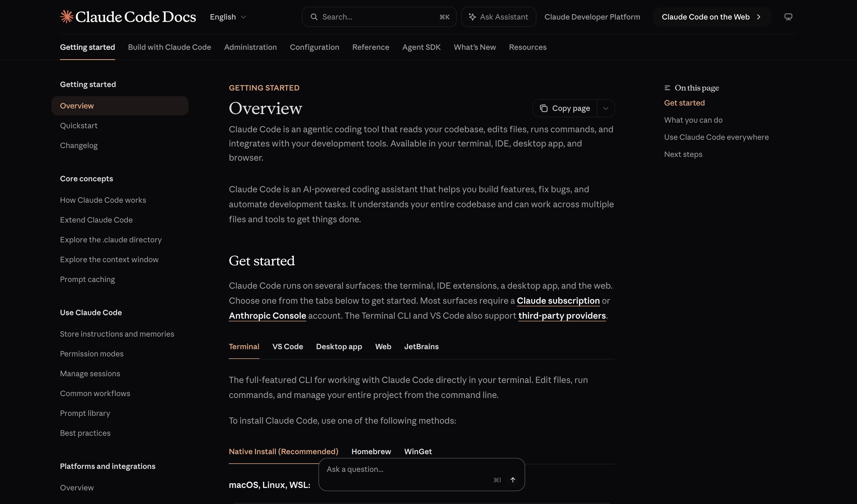
Task: Click the Claude Code Docs starburst logo
Action: pos(67,17)
